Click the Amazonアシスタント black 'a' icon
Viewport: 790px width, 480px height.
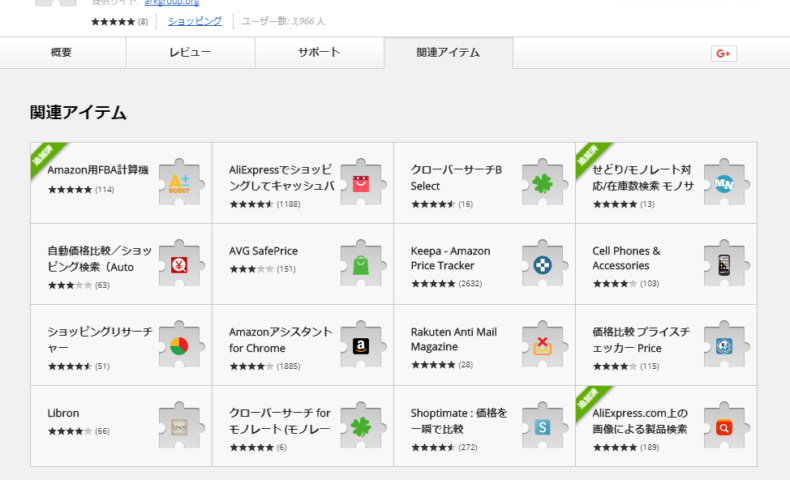click(363, 345)
